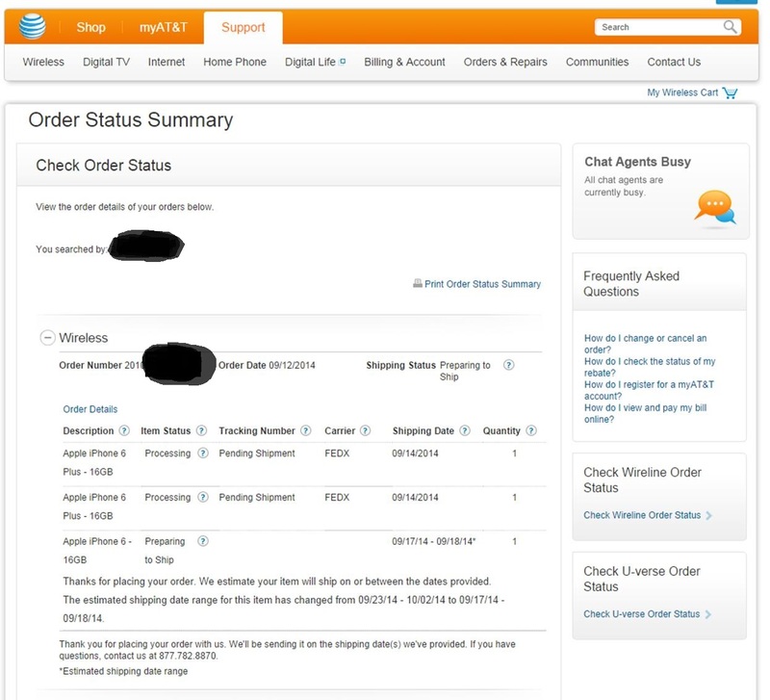The height and width of the screenshot is (700, 770).
Task: Click the Chat Agents Busy heading
Action: (x=637, y=162)
